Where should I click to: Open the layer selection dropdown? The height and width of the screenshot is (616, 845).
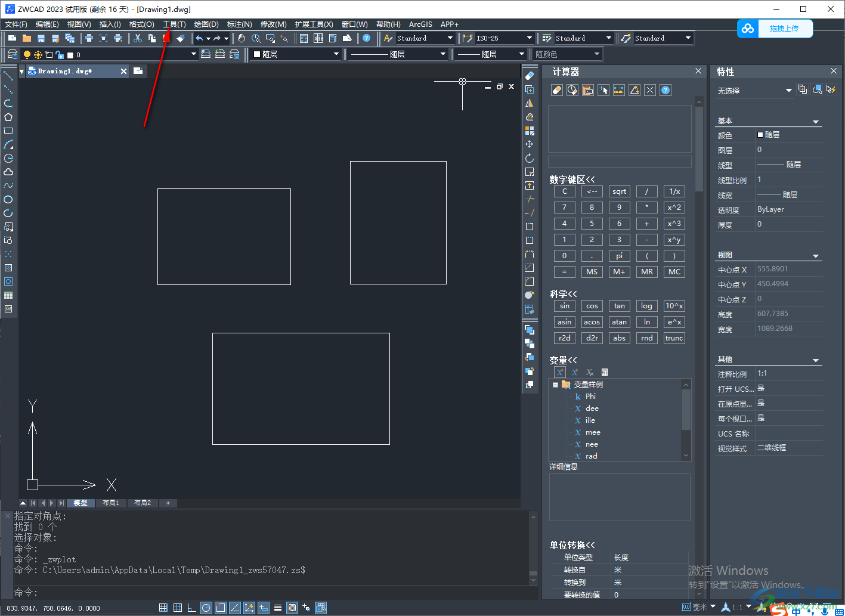click(x=193, y=54)
